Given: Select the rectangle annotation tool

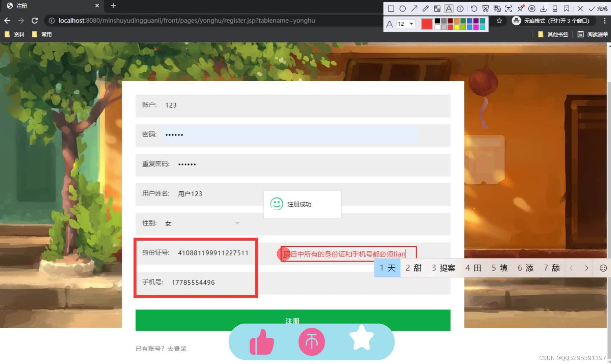Looking at the screenshot, I should pos(391,8).
